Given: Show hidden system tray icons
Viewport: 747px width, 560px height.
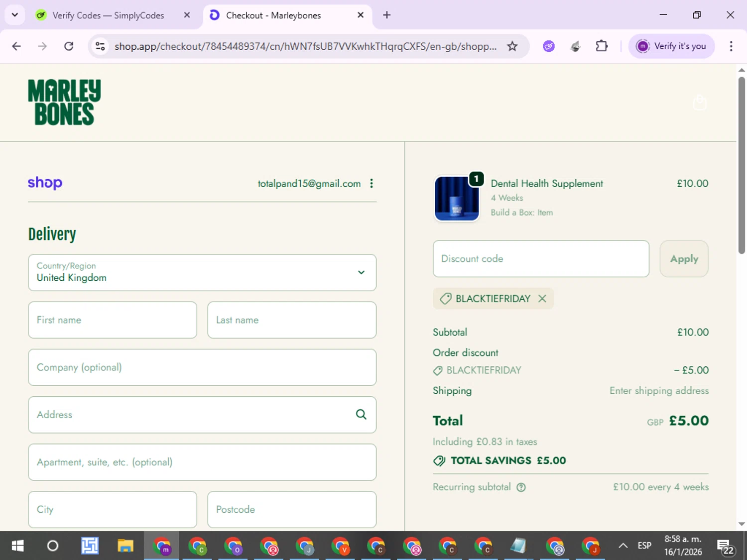Looking at the screenshot, I should 622,546.
